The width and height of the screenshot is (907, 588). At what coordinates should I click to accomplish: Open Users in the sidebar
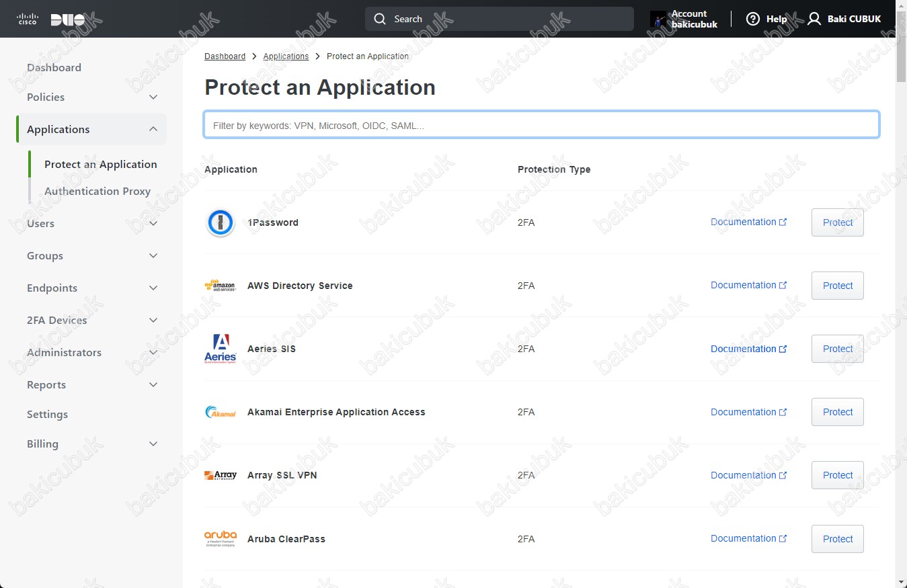point(40,224)
